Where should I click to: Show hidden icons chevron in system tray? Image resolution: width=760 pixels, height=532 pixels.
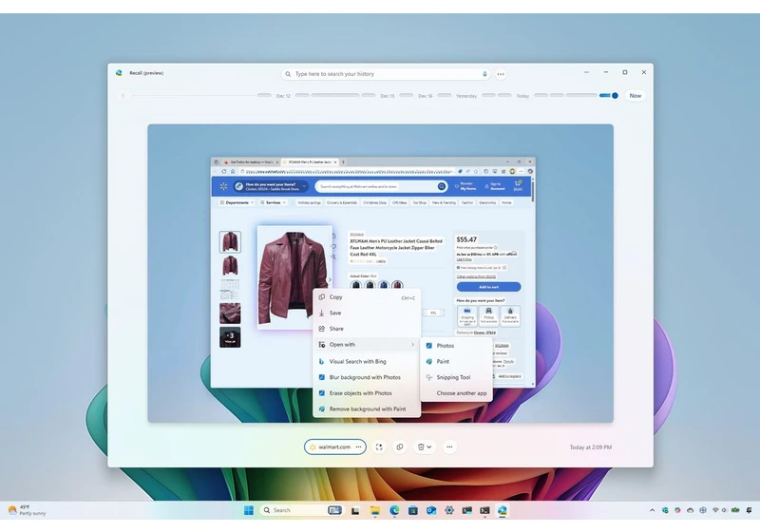pyautogui.click(x=652, y=510)
